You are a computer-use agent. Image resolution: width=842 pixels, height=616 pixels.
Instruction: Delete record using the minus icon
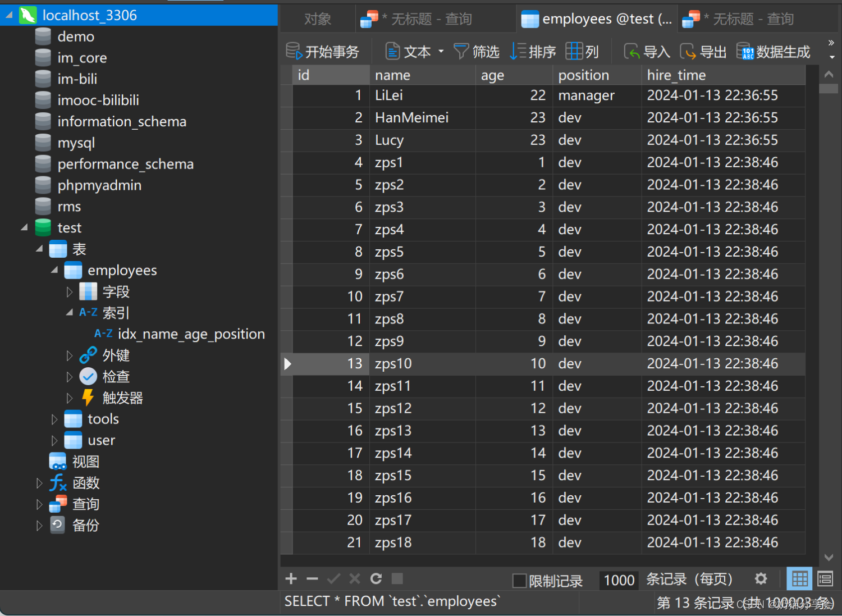(312, 578)
